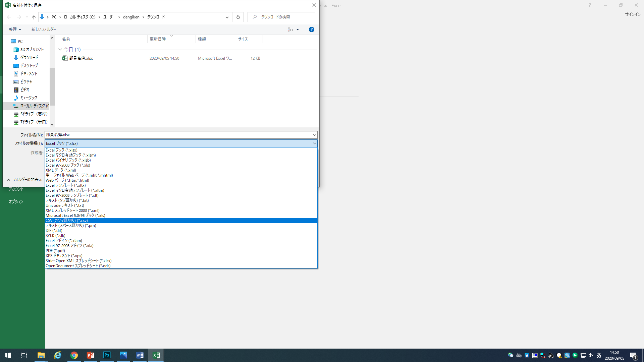This screenshot has width=644, height=362.
Task: Click the Back navigation arrow in save dialog
Action: pos(9,17)
